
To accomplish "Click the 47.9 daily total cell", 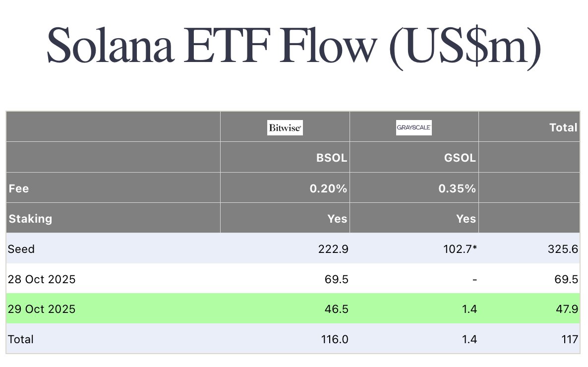I will pyautogui.click(x=567, y=309).
